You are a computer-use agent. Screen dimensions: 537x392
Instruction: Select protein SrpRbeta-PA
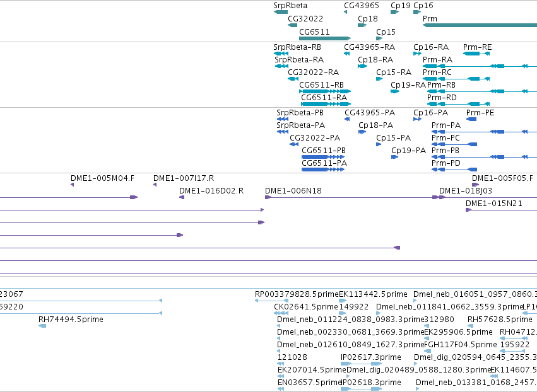(283, 132)
